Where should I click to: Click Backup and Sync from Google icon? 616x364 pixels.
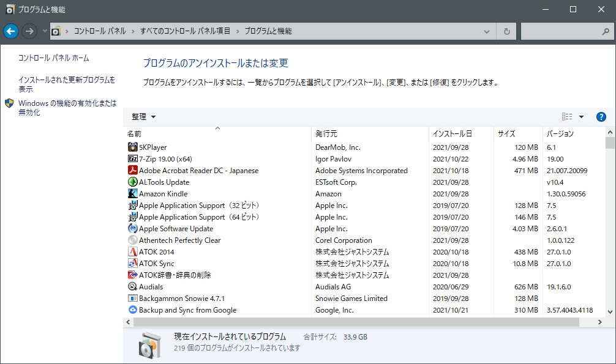(x=133, y=310)
